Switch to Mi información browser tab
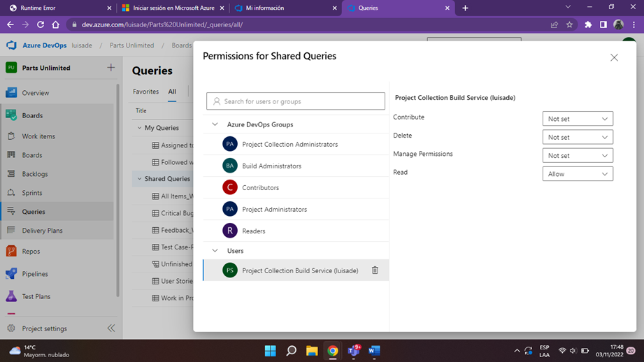Viewport: 644px width, 362px height. (x=286, y=8)
